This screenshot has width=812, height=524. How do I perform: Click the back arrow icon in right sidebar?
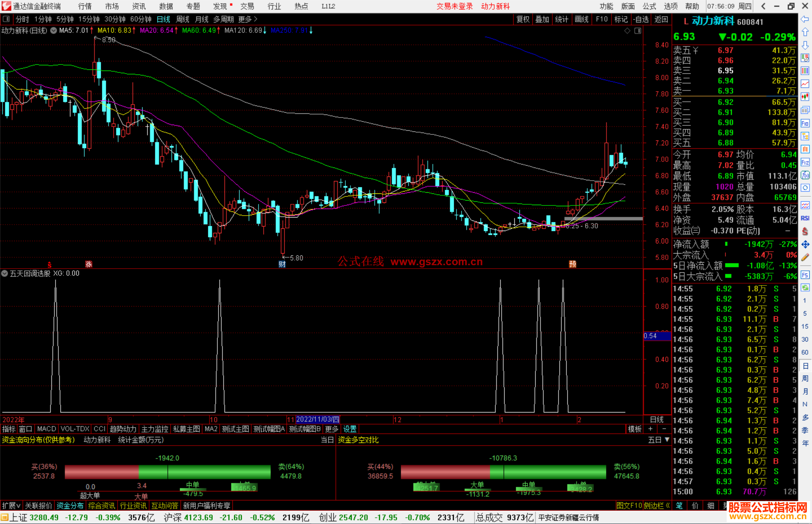pos(805,19)
